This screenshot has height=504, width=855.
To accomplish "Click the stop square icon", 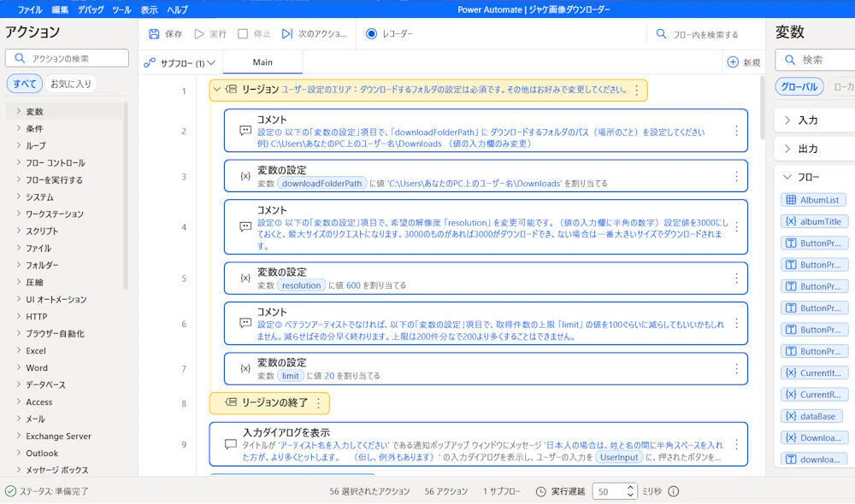I will 243,34.
